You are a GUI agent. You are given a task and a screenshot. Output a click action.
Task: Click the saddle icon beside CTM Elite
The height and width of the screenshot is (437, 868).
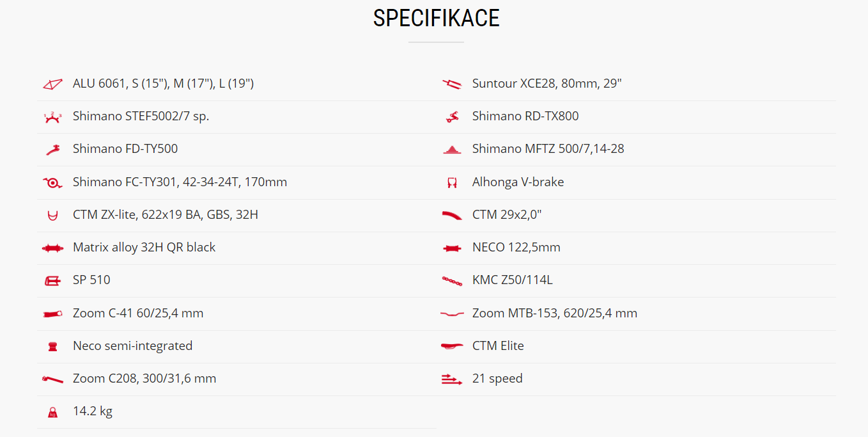point(452,346)
